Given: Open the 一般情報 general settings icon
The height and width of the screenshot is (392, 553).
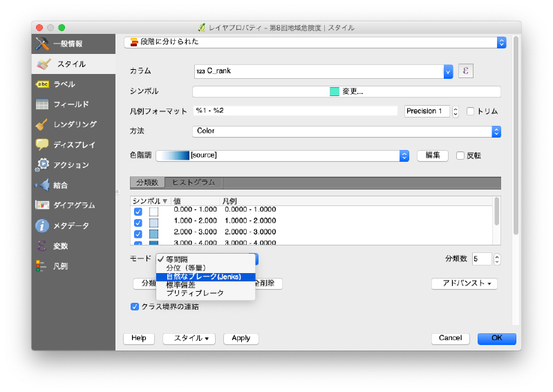Looking at the screenshot, I should pos(42,44).
